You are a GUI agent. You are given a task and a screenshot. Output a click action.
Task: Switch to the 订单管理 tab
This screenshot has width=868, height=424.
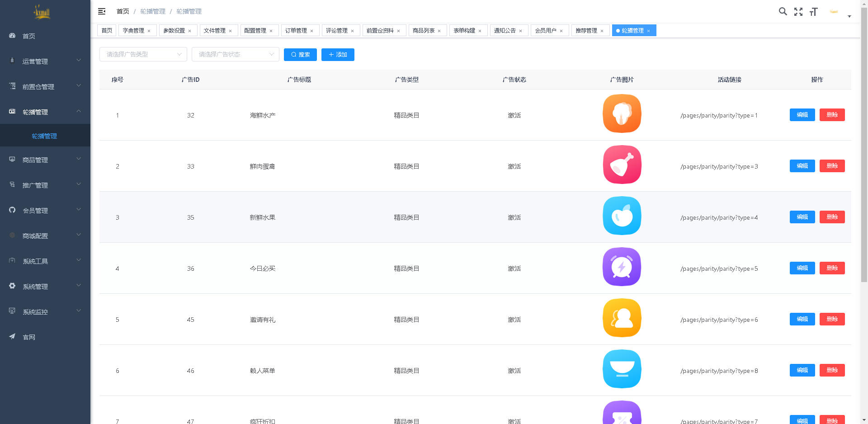pyautogui.click(x=297, y=30)
